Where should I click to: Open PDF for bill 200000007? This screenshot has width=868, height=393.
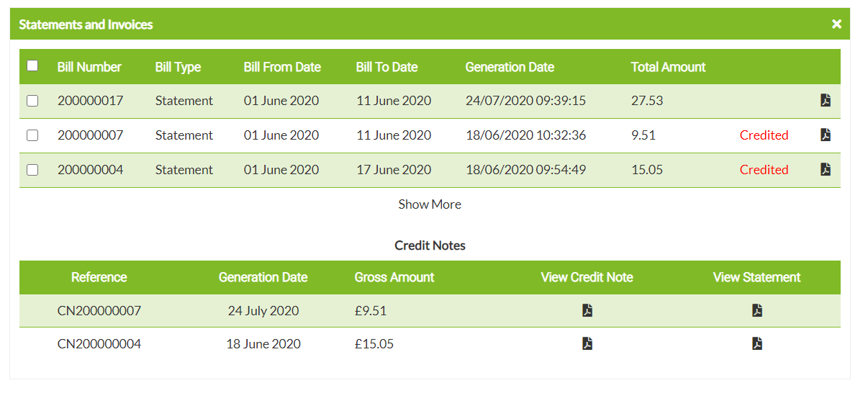[x=826, y=135]
